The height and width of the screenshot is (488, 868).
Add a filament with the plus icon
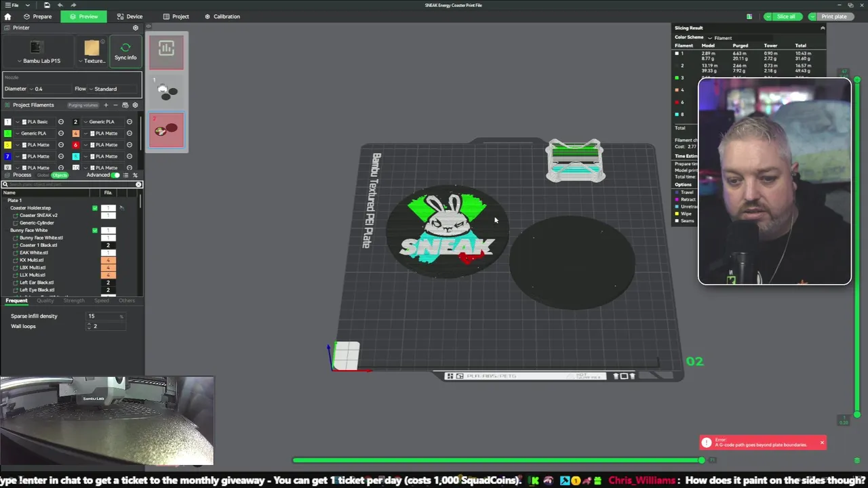point(106,105)
